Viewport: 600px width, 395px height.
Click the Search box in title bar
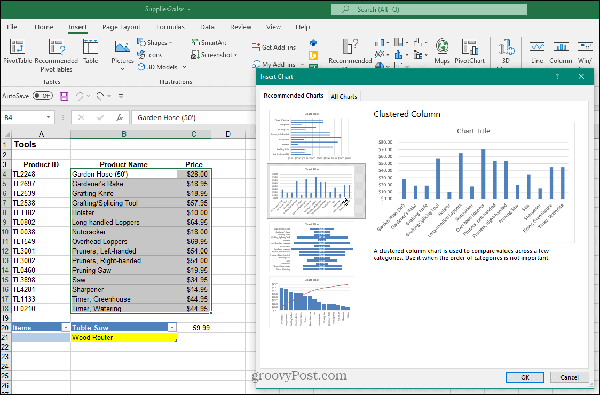pyautogui.click(x=429, y=9)
